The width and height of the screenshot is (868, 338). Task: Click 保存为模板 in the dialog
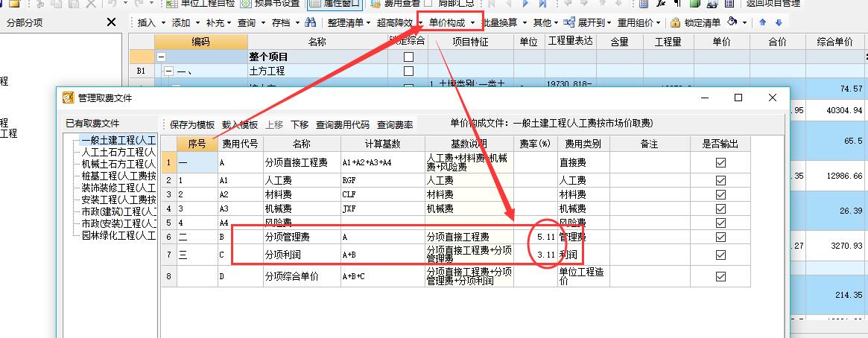[192, 125]
